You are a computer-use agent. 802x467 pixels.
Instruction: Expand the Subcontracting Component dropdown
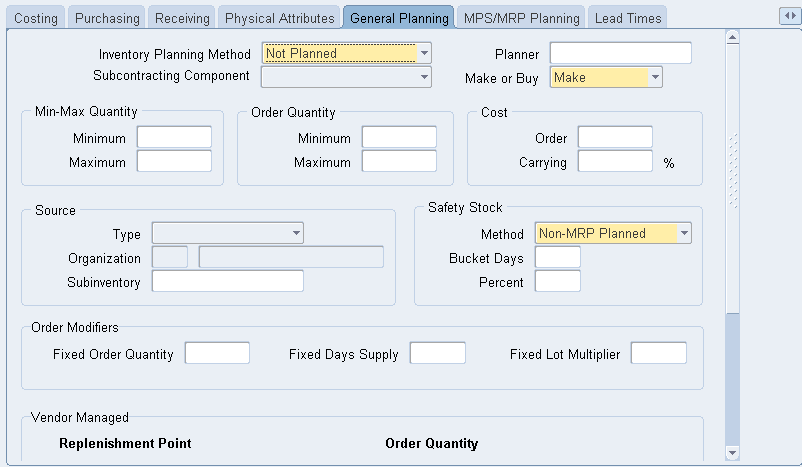coord(425,77)
